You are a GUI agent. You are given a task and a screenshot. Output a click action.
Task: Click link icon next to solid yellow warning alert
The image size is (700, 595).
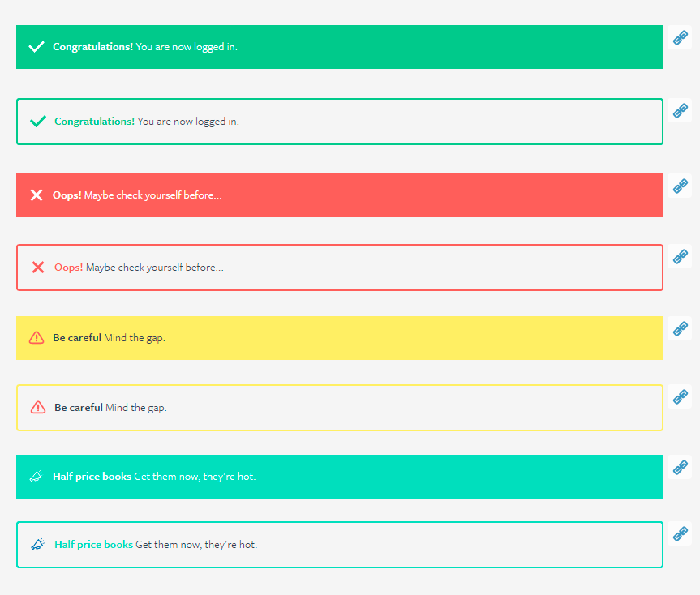point(681,328)
